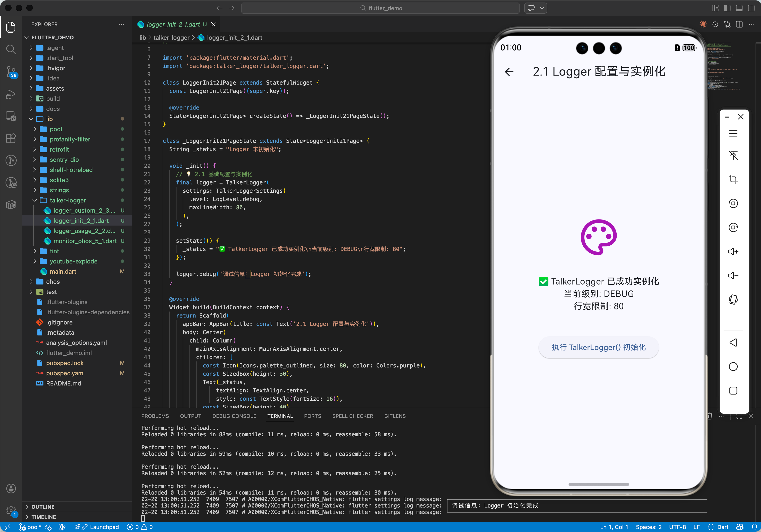Navigate back with title bar left arrow
The height and width of the screenshot is (532, 761).
point(219,8)
